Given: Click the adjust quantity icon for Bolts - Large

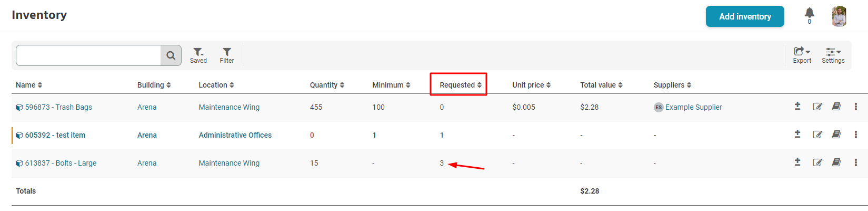Looking at the screenshot, I should coord(797,162).
